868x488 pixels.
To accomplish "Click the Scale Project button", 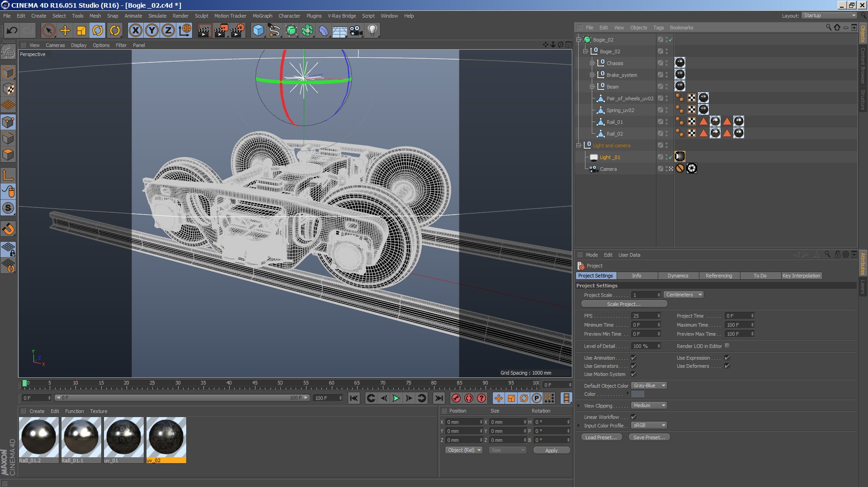I will coord(624,304).
